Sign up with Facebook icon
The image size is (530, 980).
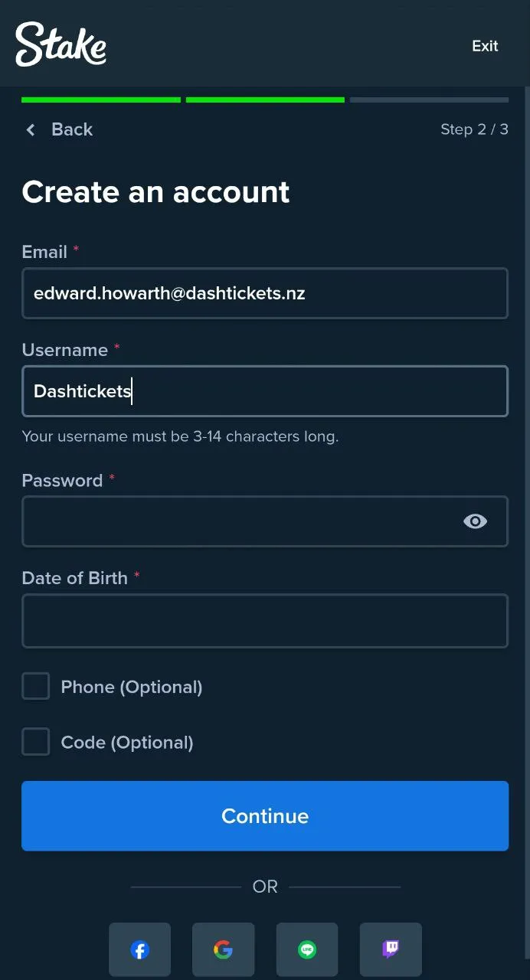point(139,949)
